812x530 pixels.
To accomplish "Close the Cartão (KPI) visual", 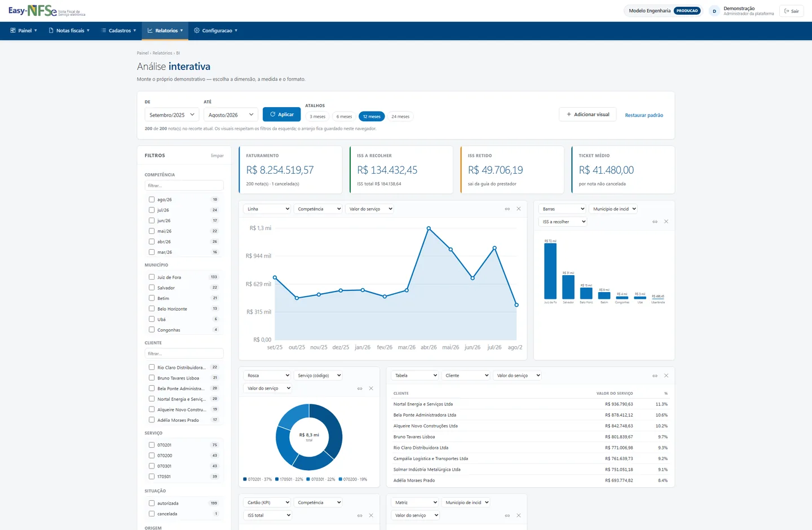I will click(x=371, y=515).
